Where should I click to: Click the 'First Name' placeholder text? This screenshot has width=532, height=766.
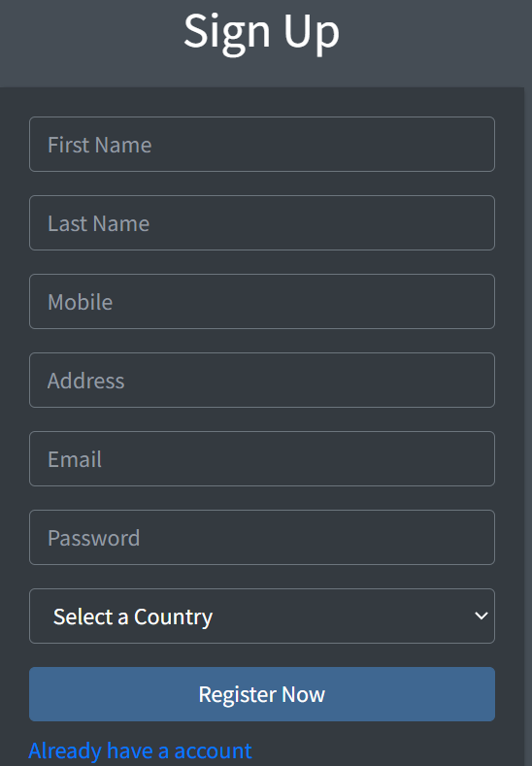(100, 145)
